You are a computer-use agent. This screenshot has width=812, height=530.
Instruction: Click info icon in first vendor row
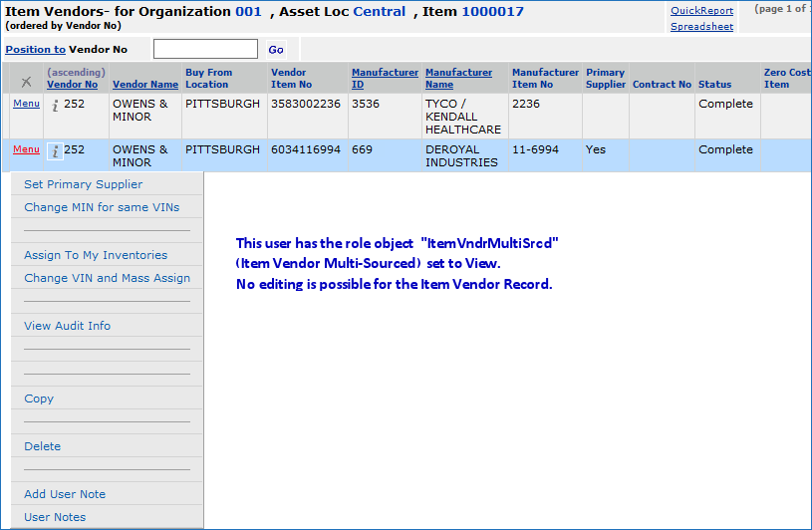[56, 106]
